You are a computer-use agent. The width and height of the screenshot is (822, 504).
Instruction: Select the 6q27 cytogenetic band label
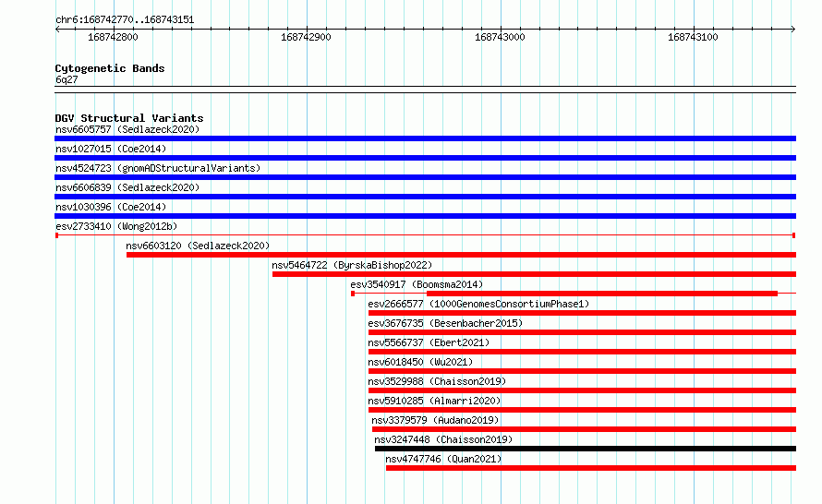(66, 79)
